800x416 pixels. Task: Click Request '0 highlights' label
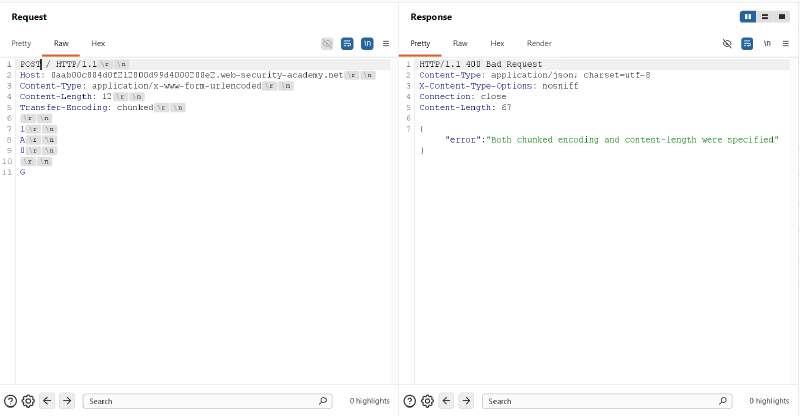pyautogui.click(x=369, y=401)
